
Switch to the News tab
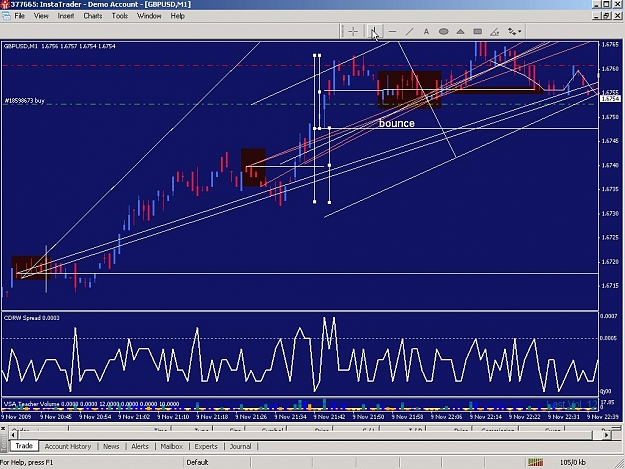click(111, 446)
